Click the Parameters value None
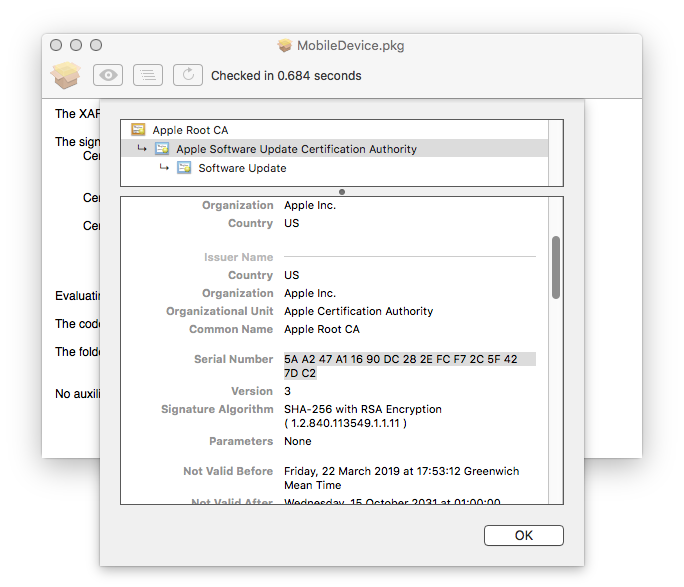The width and height of the screenshot is (684, 587). [298, 441]
